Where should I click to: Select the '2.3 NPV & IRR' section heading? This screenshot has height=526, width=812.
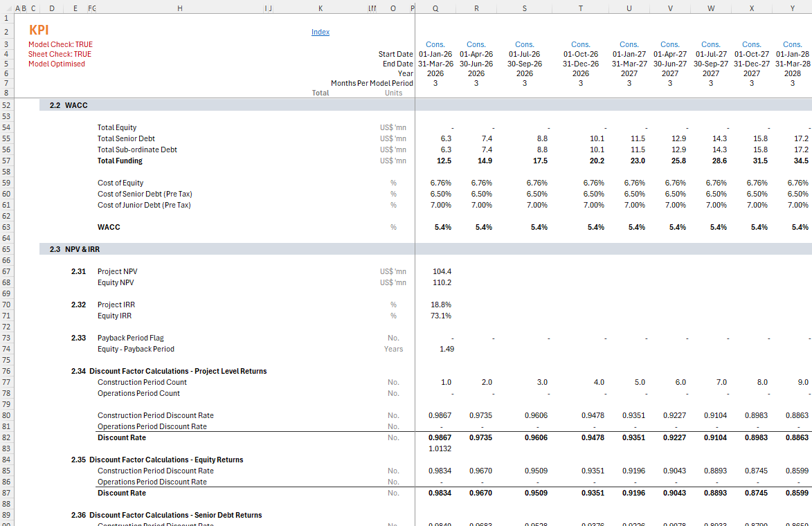pyautogui.click(x=75, y=250)
